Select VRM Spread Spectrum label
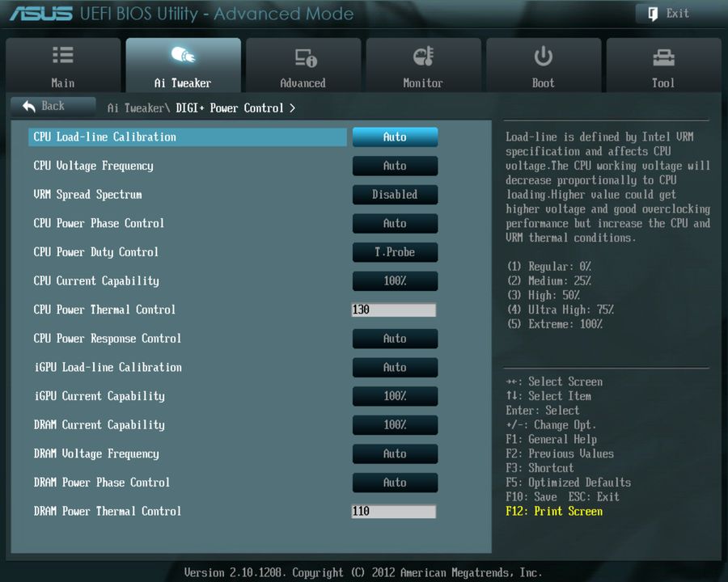This screenshot has width=728, height=582. (87, 195)
